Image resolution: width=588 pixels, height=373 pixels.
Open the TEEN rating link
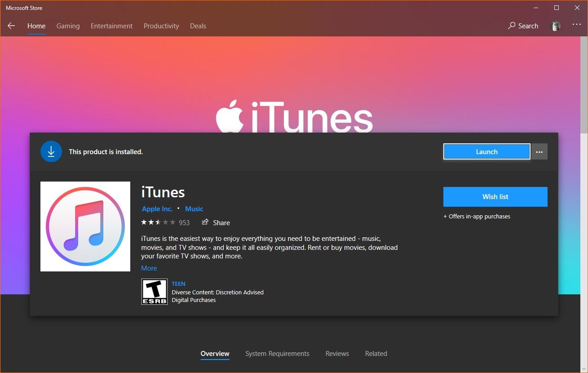(x=178, y=284)
